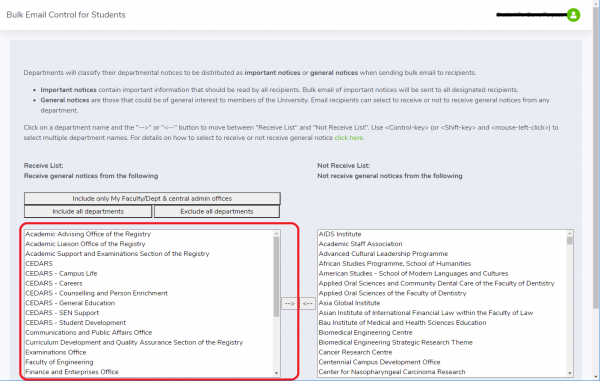Click Receive List scrollbar down arrow
This screenshot has height=381, width=600.
coord(276,373)
